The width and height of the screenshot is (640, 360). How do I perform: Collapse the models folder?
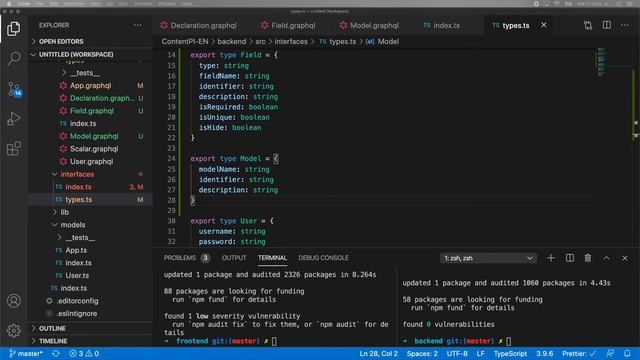(x=73, y=225)
